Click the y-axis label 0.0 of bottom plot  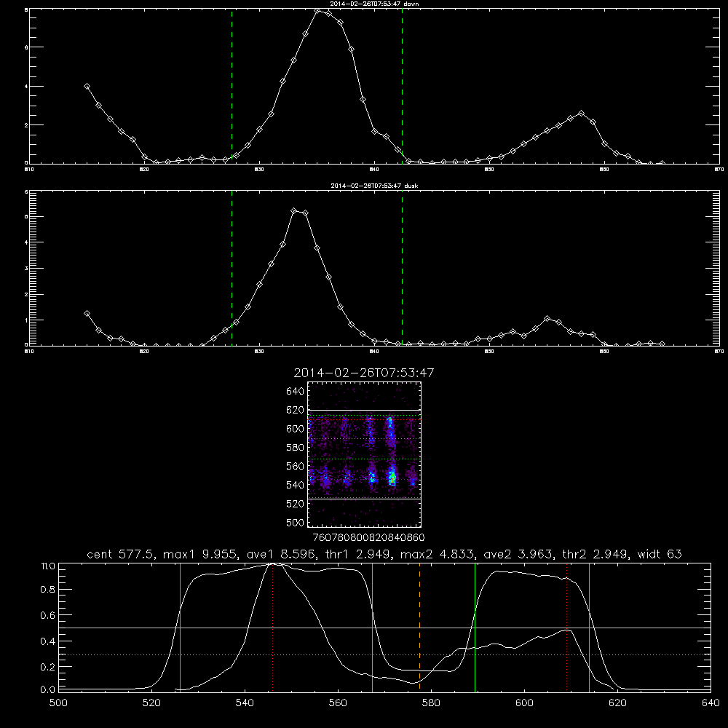[x=48, y=690]
